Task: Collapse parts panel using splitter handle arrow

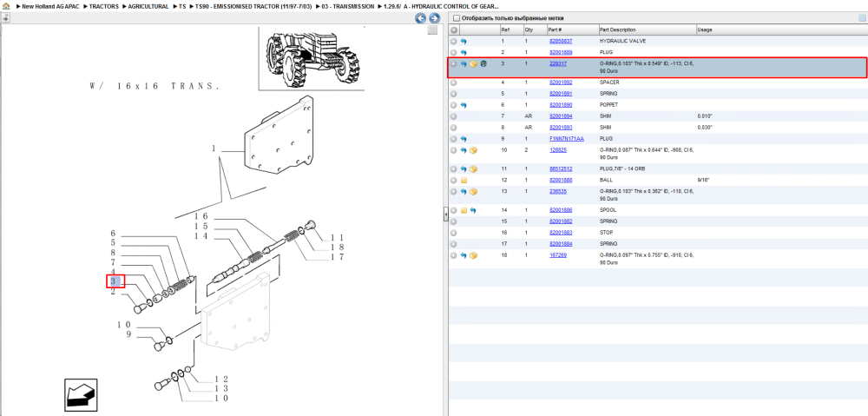Action: 445,215
